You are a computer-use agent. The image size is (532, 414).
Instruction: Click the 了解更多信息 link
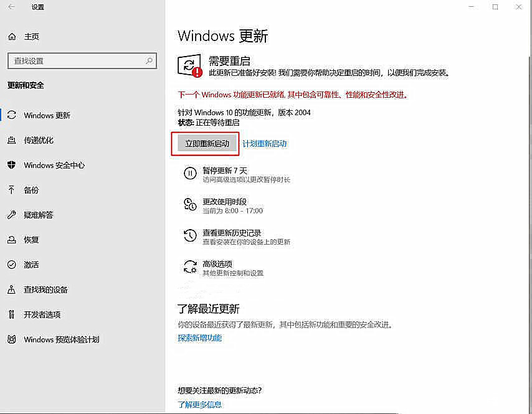pyautogui.click(x=199, y=404)
